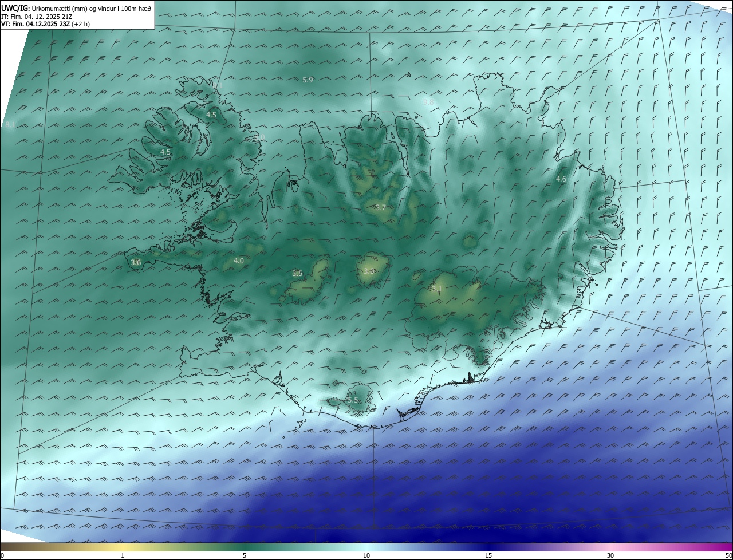Click the 'UWC/IG: Úrkomumætti (mm)' title line
The height and width of the screenshot is (560, 733).
tap(76, 8)
